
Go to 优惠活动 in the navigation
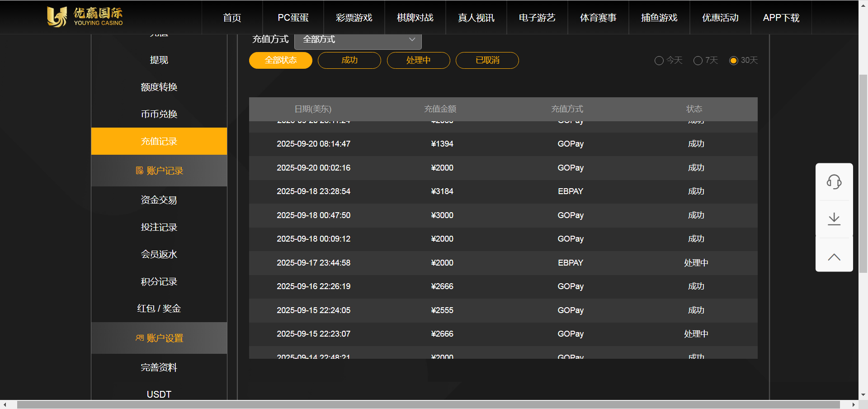tap(720, 18)
